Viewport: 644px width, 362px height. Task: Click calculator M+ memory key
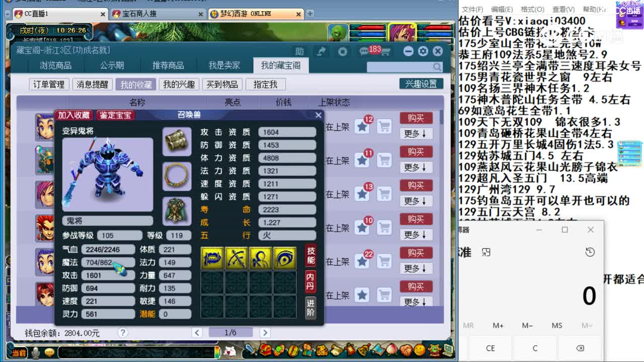(498, 326)
